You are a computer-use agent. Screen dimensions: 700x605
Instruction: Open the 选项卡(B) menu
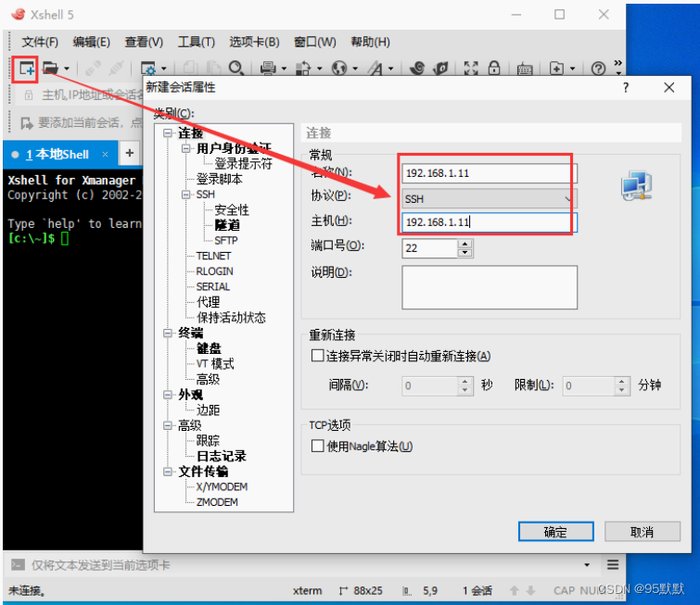pos(254,42)
